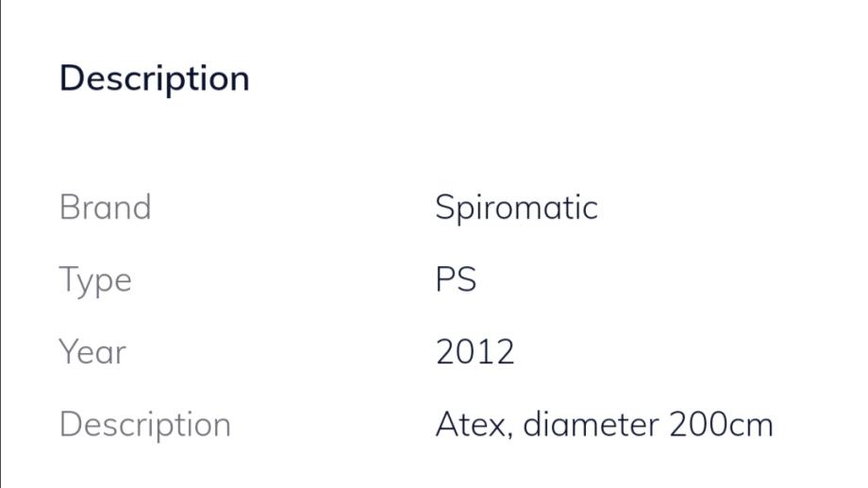
Task: Click the vertical border line at left edge
Action: [1, 244]
